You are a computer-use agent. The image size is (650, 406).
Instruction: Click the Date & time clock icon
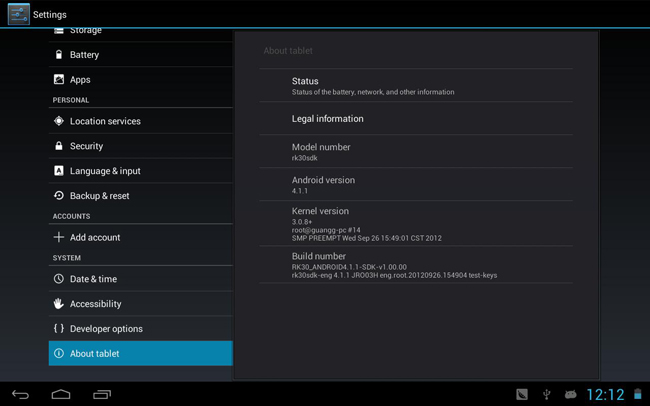(59, 278)
